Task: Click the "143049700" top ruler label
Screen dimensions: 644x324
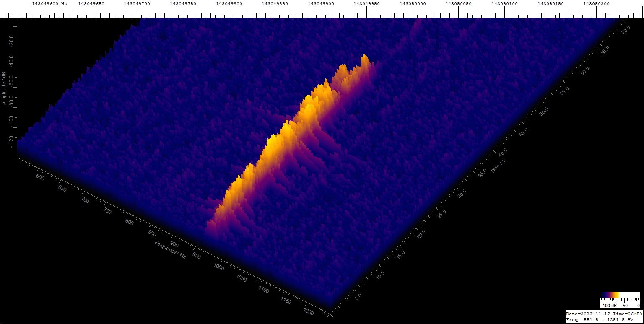Action: pos(137,3)
